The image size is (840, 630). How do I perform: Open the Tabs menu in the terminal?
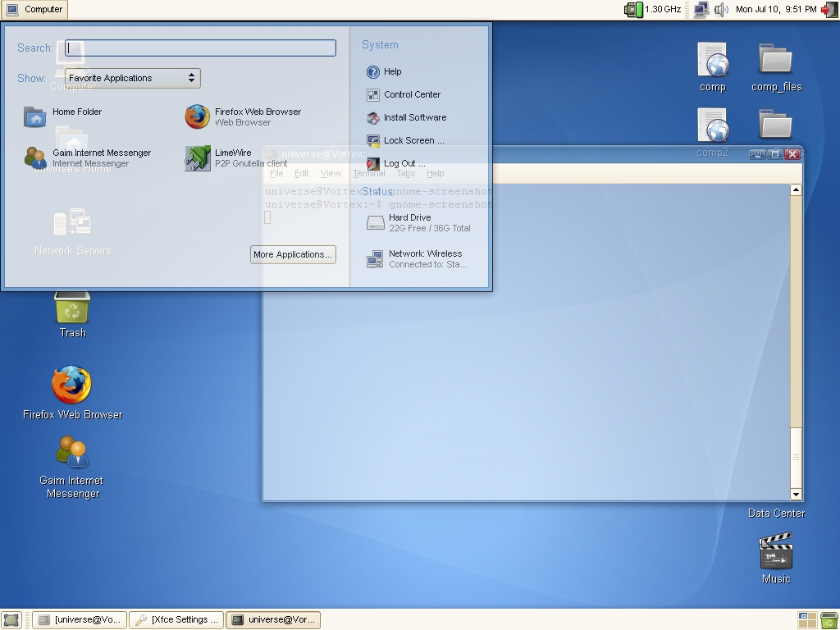(406, 173)
